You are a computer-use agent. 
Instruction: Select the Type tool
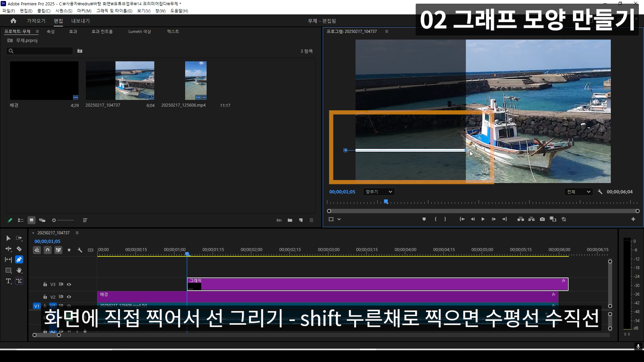coord(8,281)
